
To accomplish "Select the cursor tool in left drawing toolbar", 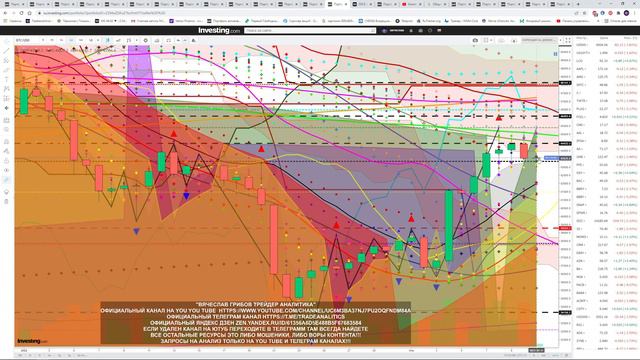I will click(x=7, y=42).
